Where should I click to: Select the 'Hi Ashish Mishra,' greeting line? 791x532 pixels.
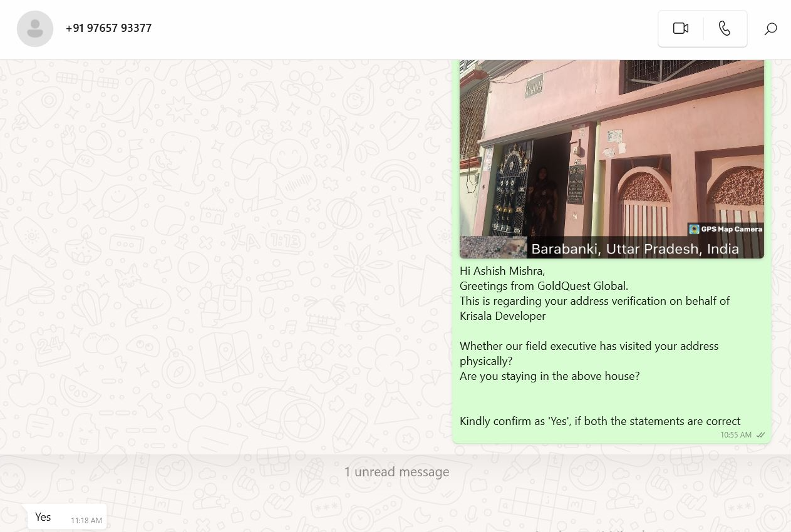click(x=502, y=271)
